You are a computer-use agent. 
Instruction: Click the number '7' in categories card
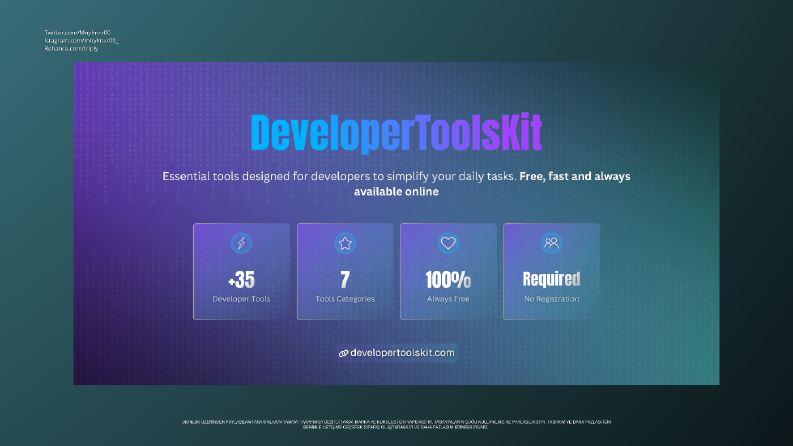[x=345, y=280]
